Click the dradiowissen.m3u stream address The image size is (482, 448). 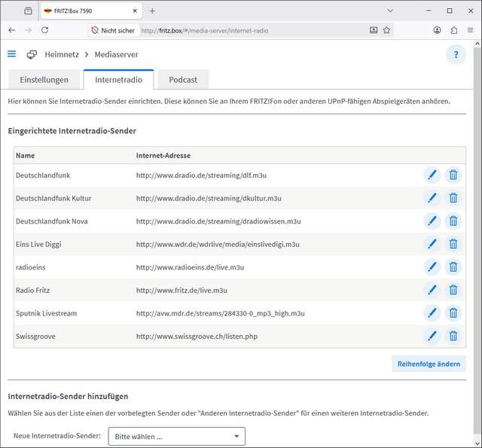[x=218, y=221]
